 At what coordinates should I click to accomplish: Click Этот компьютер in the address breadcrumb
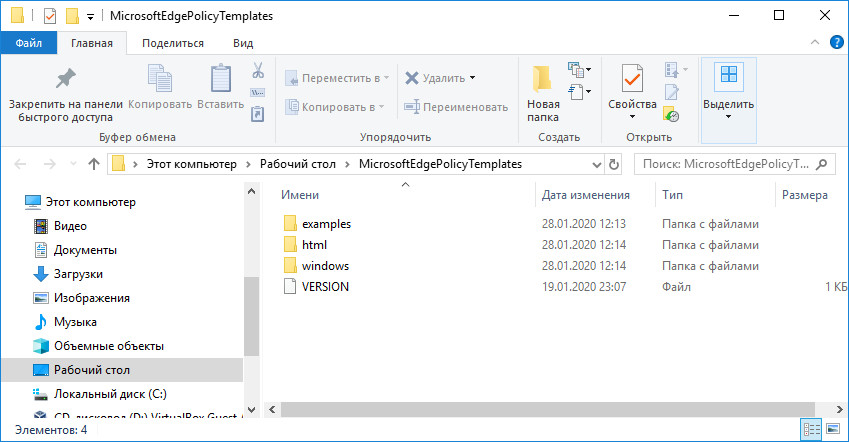pyautogui.click(x=192, y=164)
